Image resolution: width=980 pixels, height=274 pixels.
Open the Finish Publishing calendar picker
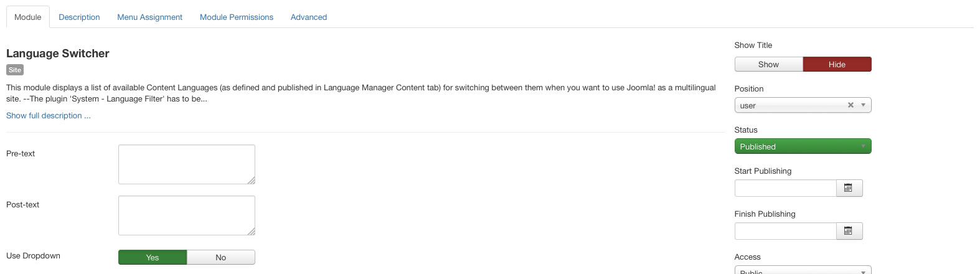pos(848,231)
